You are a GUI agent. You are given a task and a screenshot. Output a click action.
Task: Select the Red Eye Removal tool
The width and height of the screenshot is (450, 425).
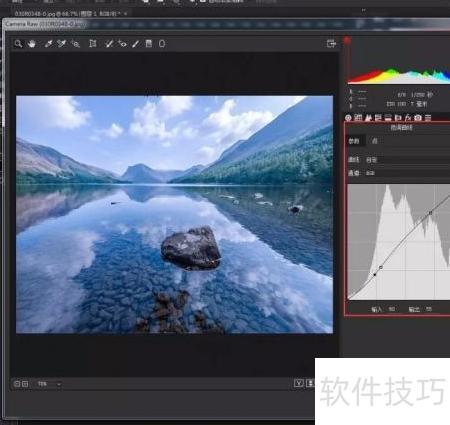point(122,44)
